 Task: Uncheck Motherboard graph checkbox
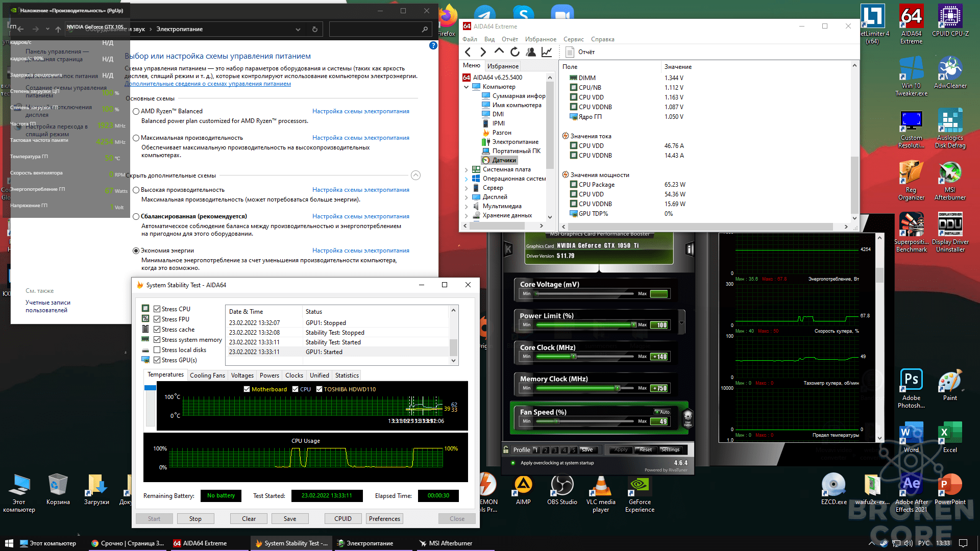pyautogui.click(x=247, y=389)
